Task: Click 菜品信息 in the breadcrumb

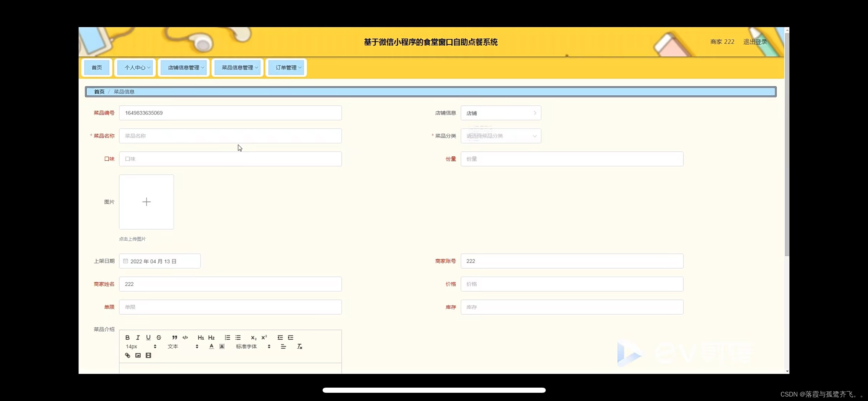Action: (x=124, y=92)
